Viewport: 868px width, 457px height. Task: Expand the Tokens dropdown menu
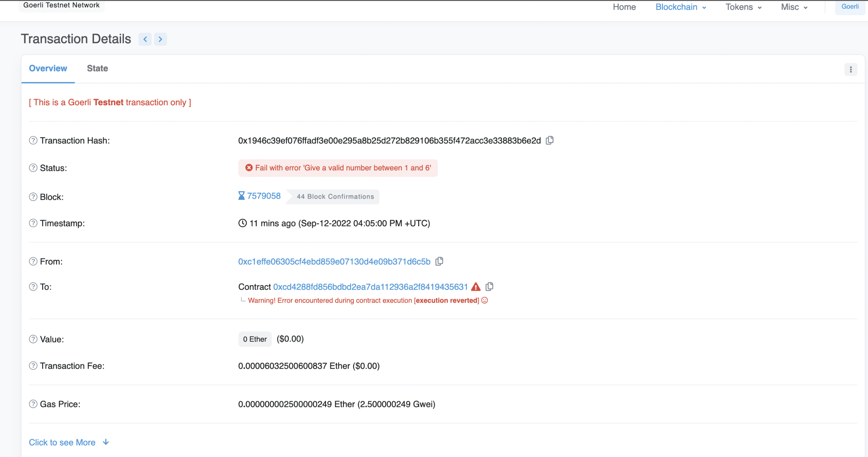(743, 7)
